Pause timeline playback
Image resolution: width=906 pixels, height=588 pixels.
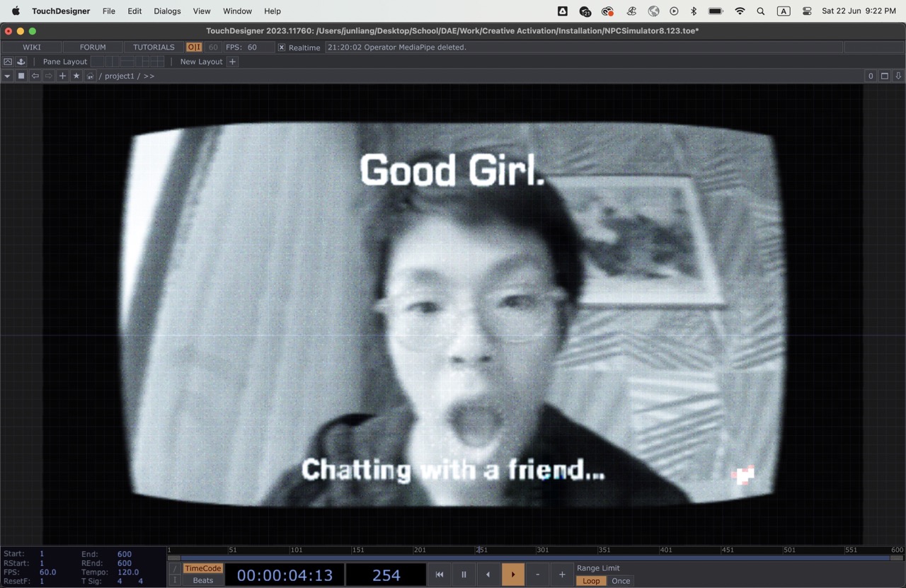pos(464,575)
